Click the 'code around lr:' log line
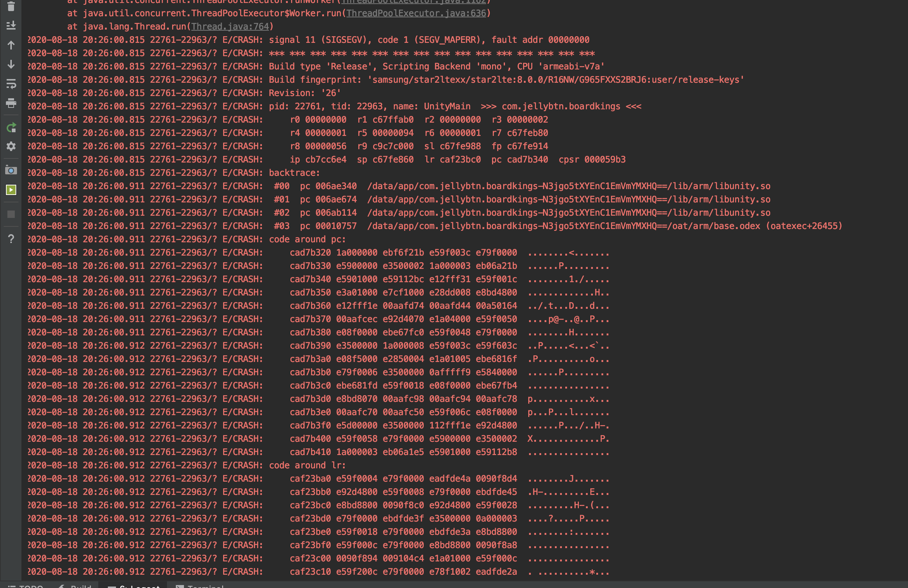The height and width of the screenshot is (588, 908). (307, 465)
